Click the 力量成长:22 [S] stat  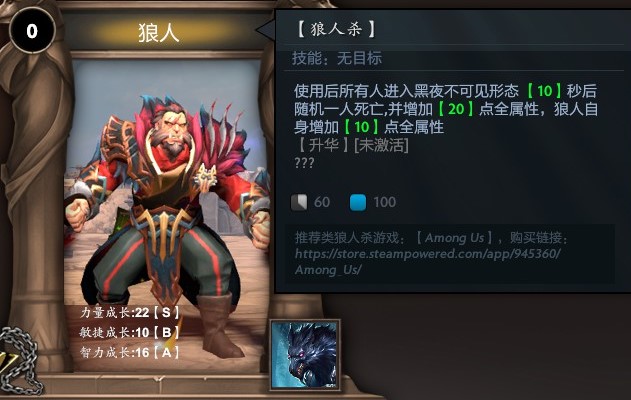(130, 312)
